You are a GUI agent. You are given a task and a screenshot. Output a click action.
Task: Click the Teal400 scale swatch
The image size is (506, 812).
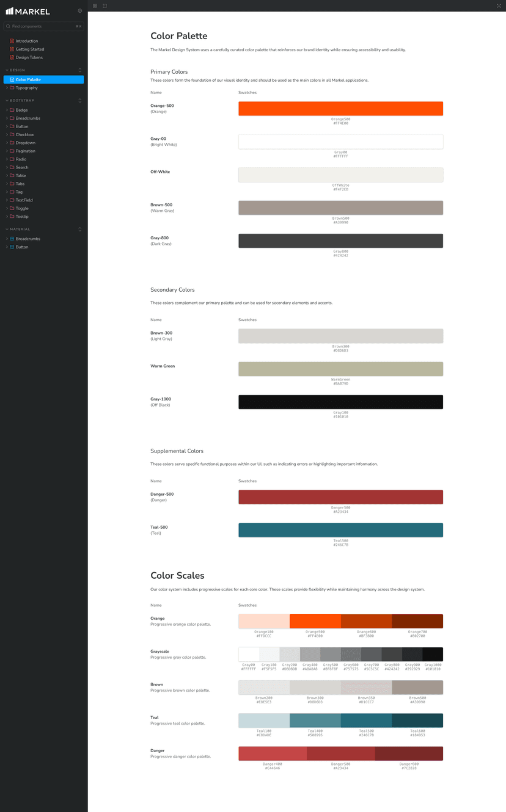[x=315, y=720]
